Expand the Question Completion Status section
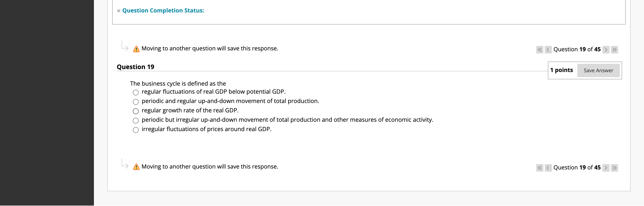Image resolution: width=644 pixels, height=206 pixels. [163, 10]
